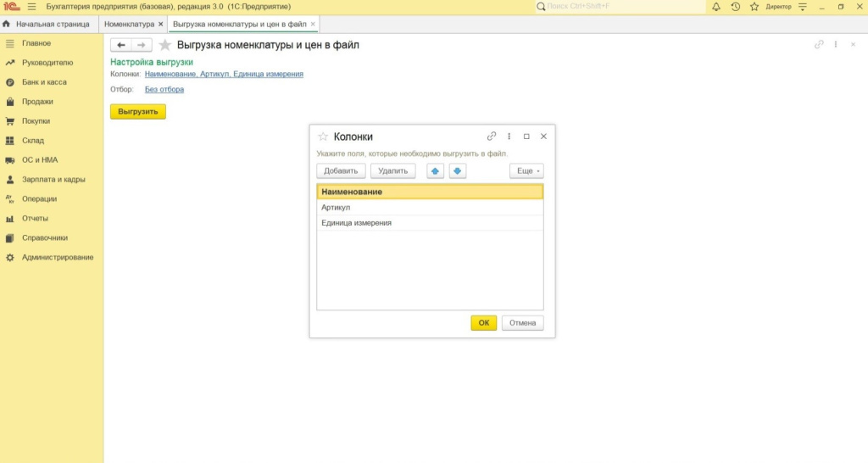The image size is (868, 463).
Task: Move selected column down with arrow icon
Action: pos(458,171)
